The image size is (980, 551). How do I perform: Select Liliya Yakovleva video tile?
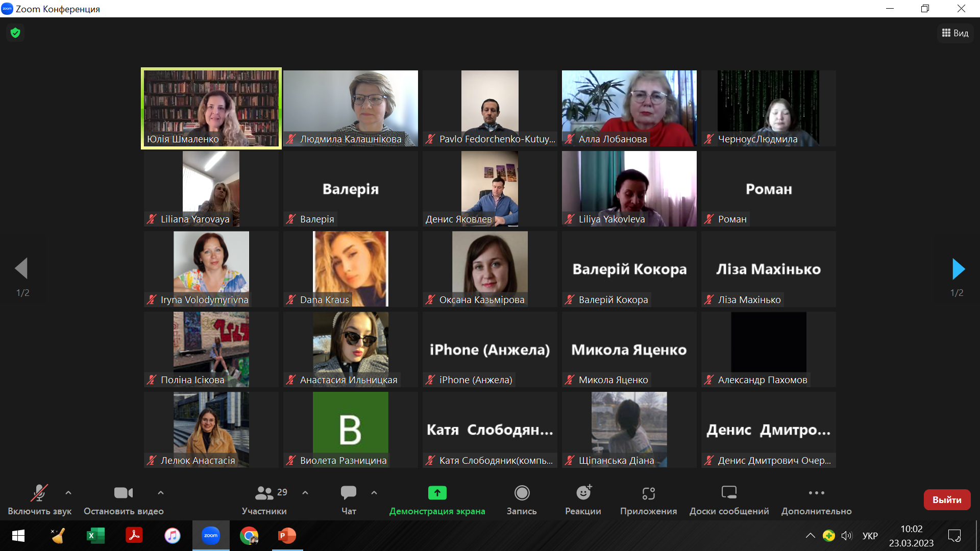click(629, 189)
